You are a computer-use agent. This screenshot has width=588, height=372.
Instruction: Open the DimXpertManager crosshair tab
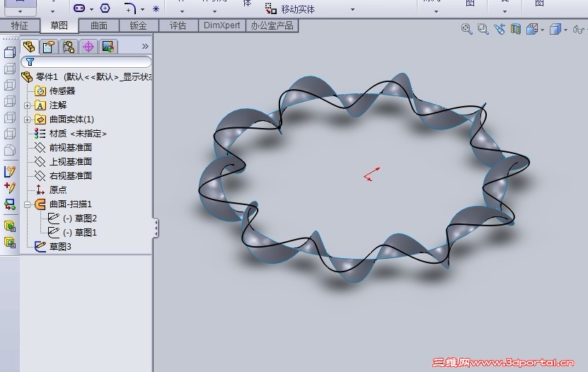88,47
